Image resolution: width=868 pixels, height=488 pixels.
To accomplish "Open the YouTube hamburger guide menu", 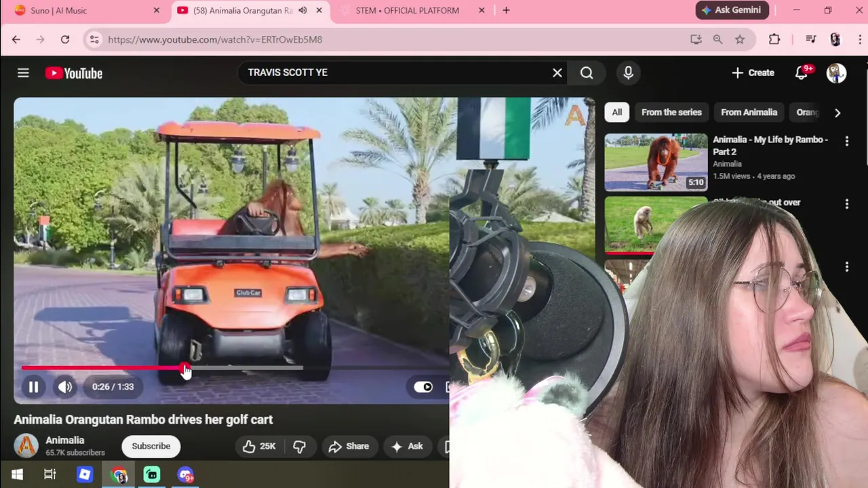I will coord(23,73).
